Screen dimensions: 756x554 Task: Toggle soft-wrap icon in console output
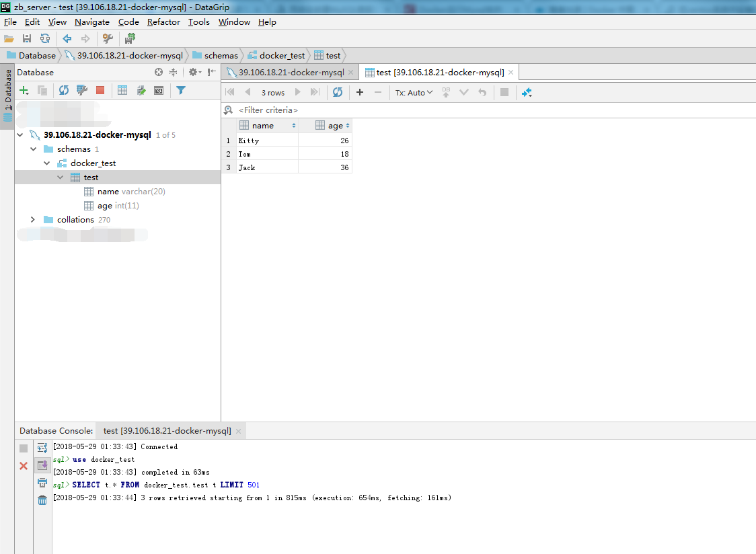point(42,448)
